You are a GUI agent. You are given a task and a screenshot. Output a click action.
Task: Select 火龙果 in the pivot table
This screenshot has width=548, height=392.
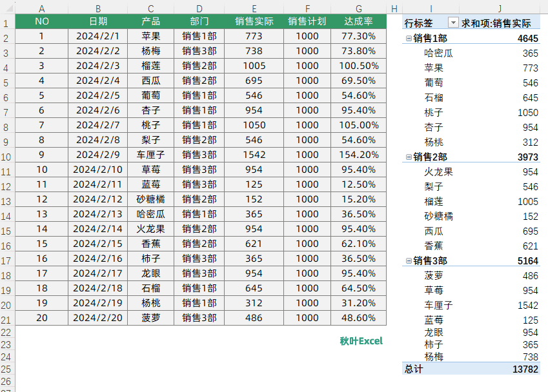coord(438,171)
